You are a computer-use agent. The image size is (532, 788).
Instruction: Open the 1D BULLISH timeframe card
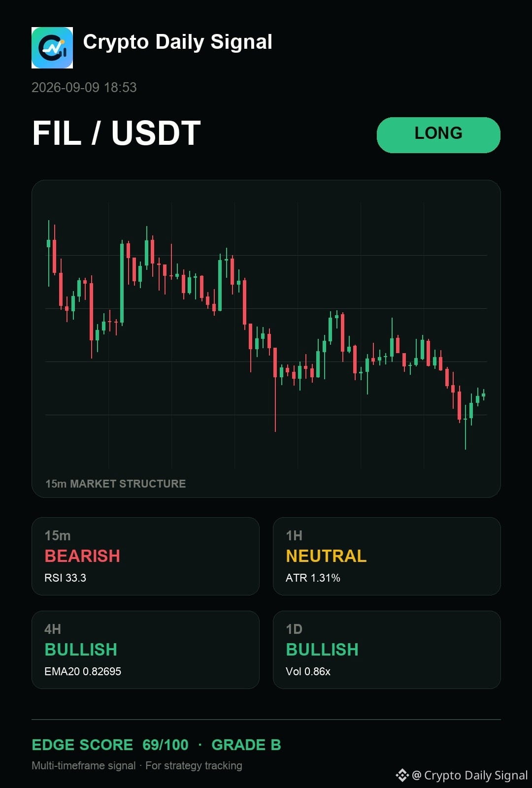[387, 650]
